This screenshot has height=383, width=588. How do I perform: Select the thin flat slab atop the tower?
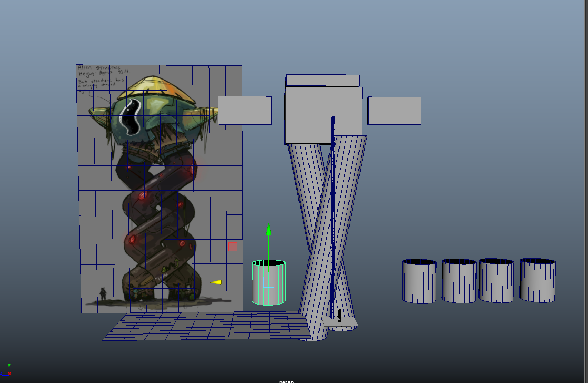(323, 80)
